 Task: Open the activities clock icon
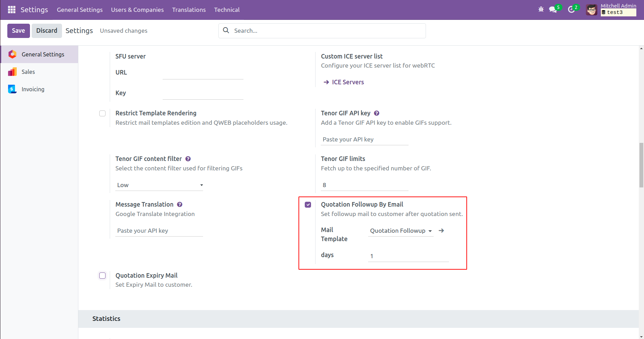(x=571, y=9)
